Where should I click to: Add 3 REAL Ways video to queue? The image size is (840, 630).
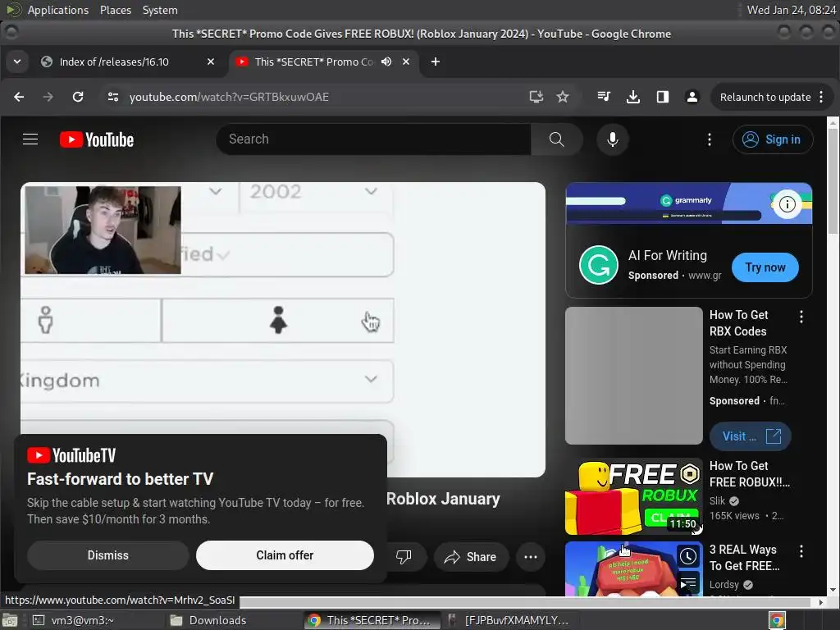[x=688, y=583]
